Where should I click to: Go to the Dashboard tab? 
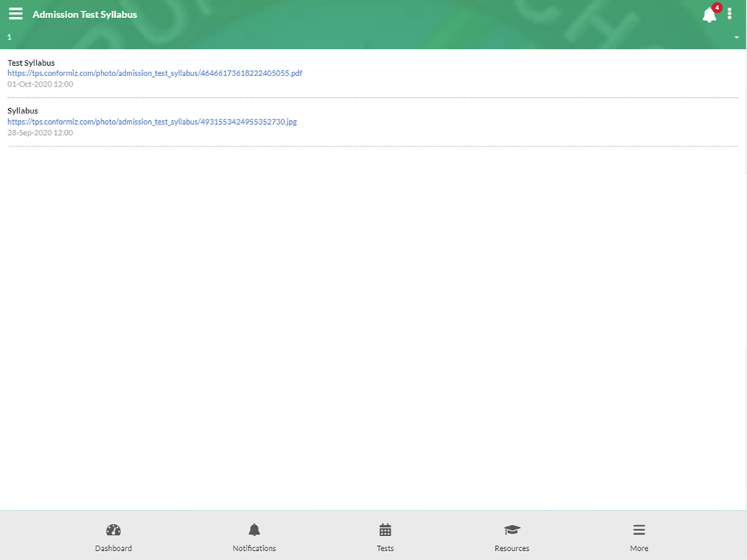click(x=114, y=538)
